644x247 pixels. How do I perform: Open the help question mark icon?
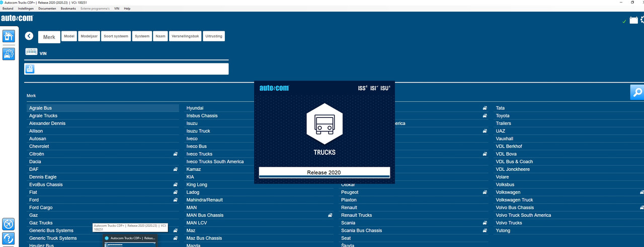click(x=9, y=238)
